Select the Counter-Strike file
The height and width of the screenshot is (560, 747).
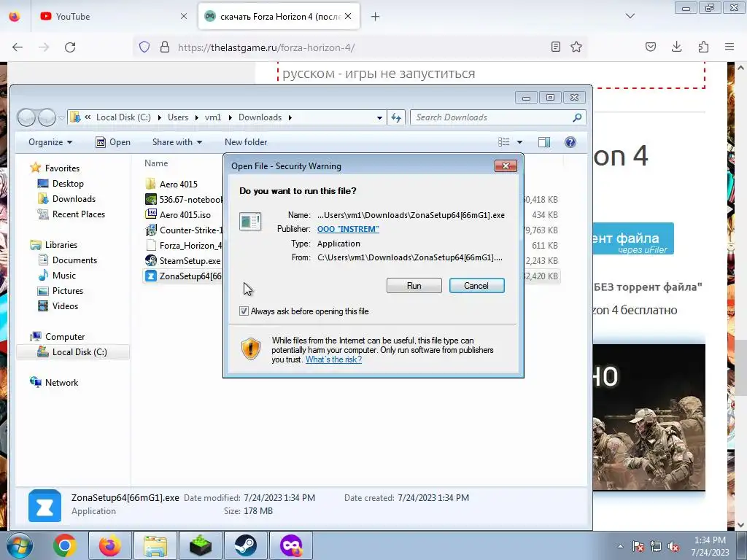point(183,230)
